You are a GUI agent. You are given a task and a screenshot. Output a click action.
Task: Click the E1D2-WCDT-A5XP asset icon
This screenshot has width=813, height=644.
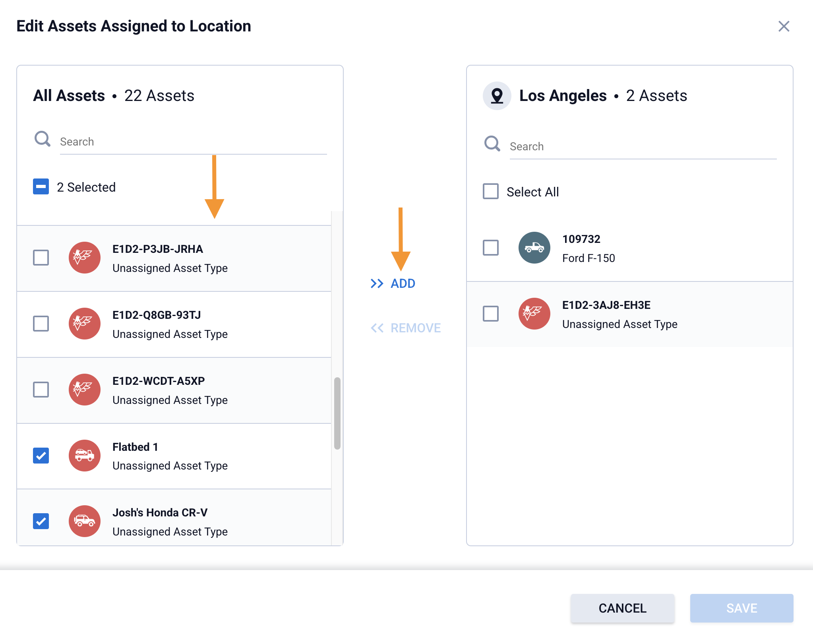(x=84, y=390)
